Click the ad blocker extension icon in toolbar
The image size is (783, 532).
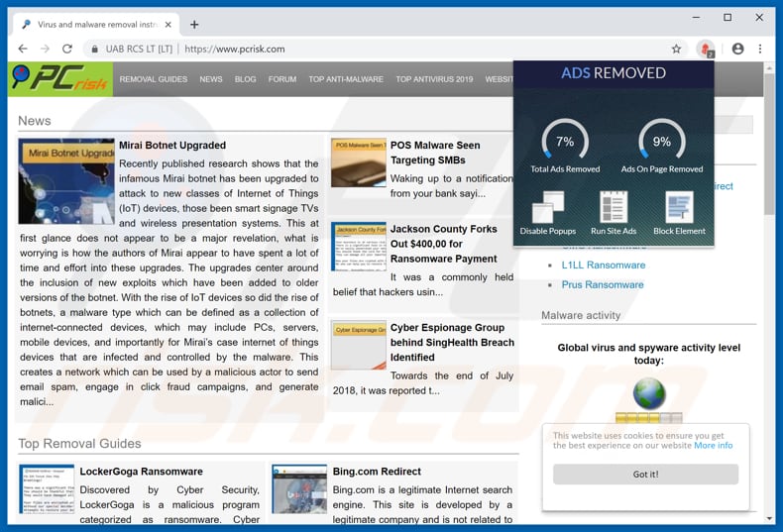[x=706, y=49]
